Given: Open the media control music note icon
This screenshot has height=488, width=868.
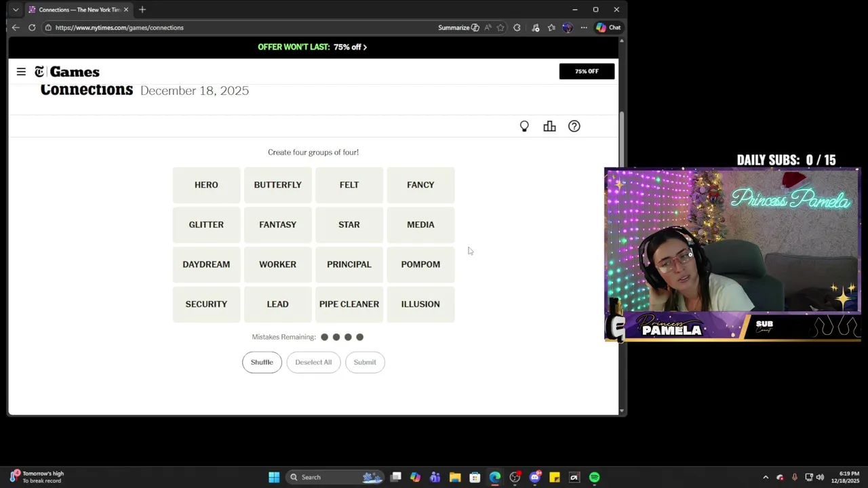Looking at the screenshot, I should (x=536, y=28).
